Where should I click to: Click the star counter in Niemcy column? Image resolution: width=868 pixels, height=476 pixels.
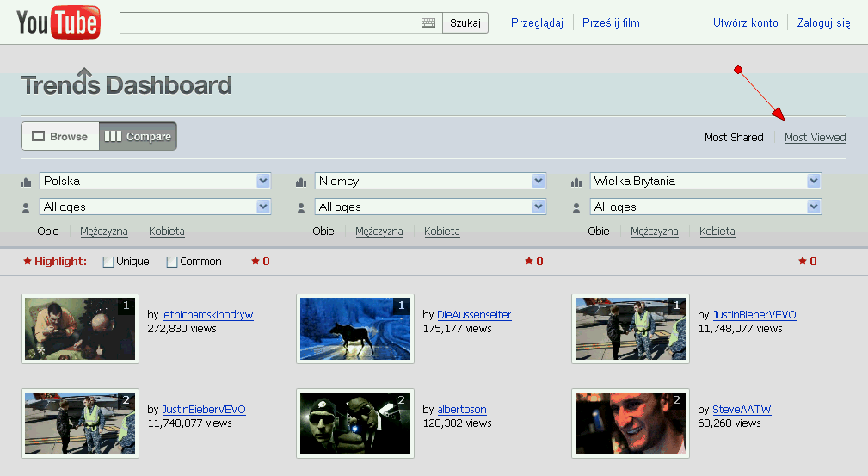tap(534, 261)
